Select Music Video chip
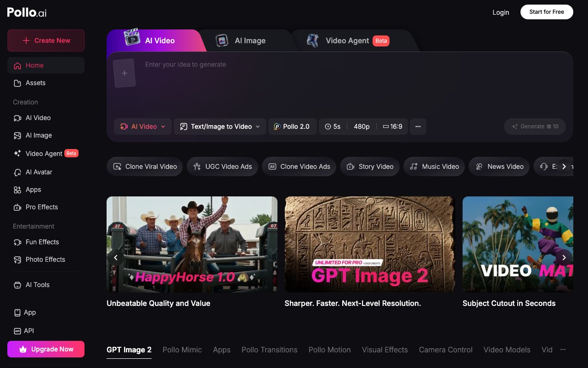The width and height of the screenshot is (588, 368). tap(434, 167)
